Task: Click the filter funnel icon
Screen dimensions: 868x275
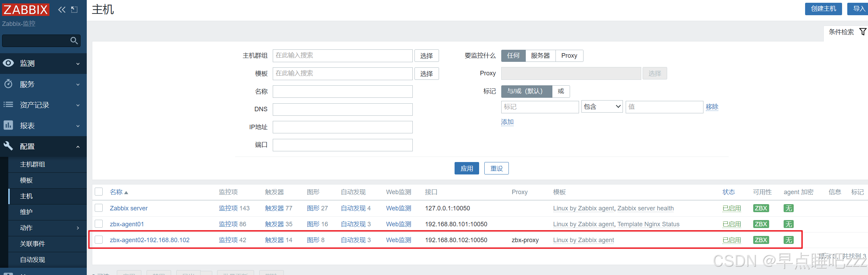Action: click(863, 32)
